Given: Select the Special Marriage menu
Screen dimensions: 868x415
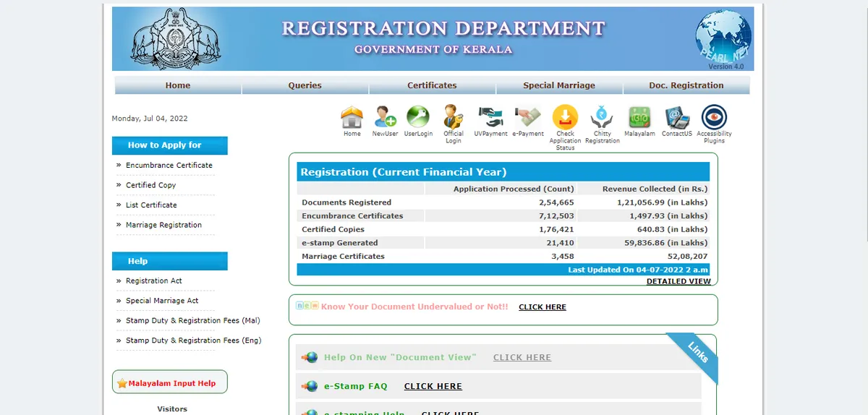Looking at the screenshot, I should point(559,85).
